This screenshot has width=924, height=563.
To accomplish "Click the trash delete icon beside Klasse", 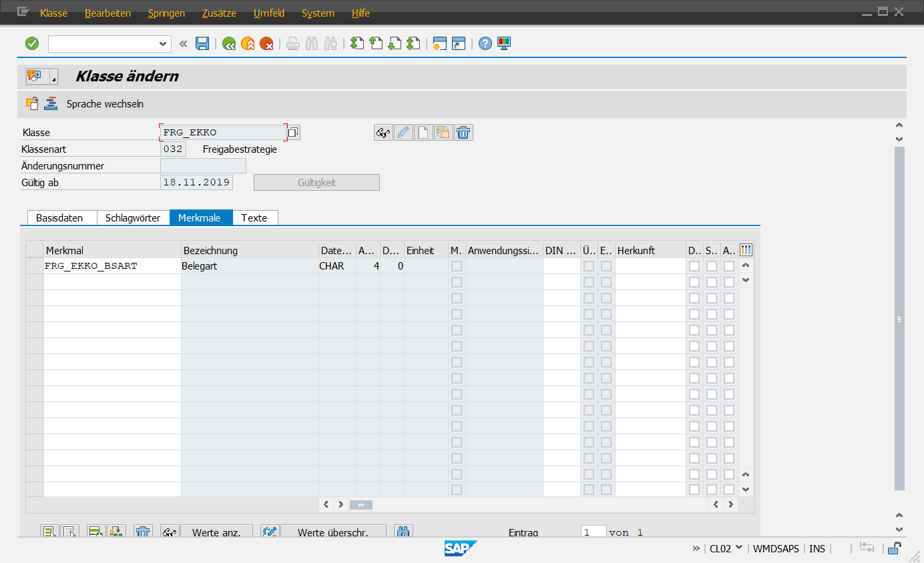I will 463,133.
